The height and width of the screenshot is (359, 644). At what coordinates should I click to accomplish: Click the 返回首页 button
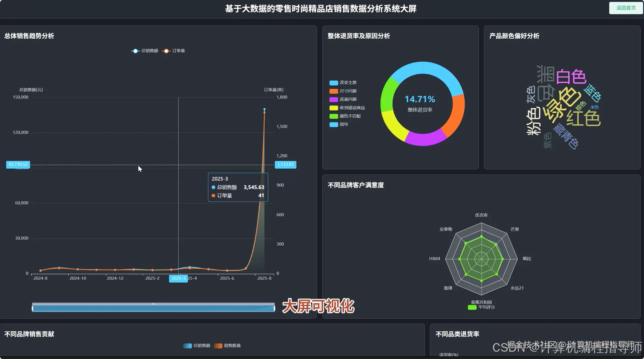tap(626, 8)
